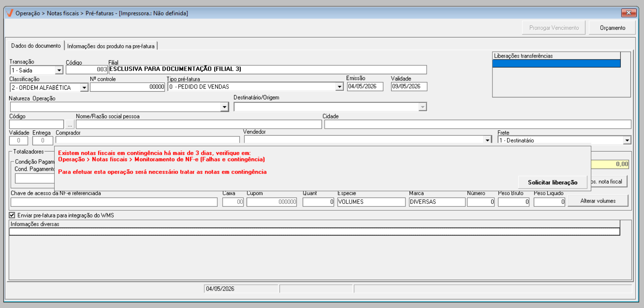Select the highlighted blue Liberações transferências row

(556, 63)
